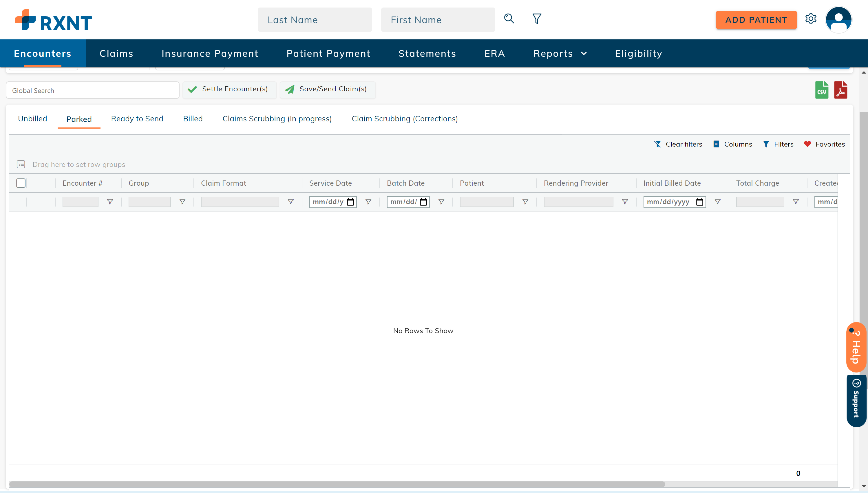Click the Settle Encounter(s) button

[x=229, y=90]
